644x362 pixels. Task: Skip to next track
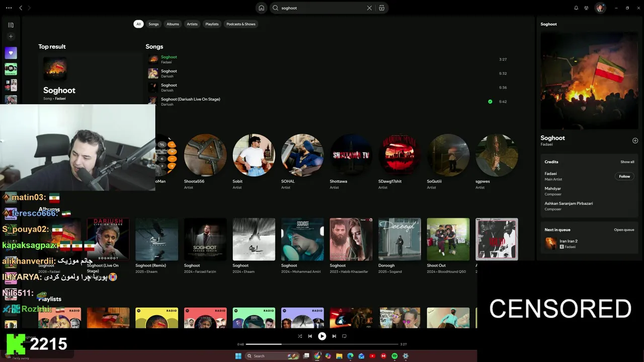pos(334,336)
